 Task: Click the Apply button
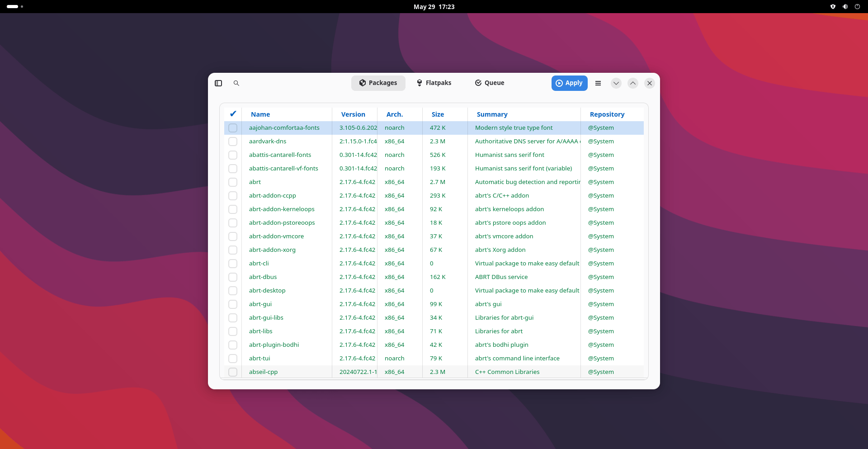[x=569, y=83]
